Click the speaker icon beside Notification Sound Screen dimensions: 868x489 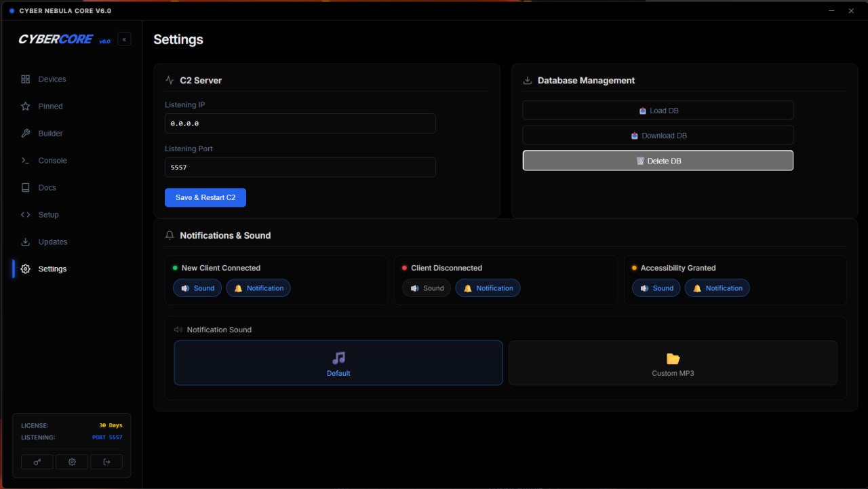pyautogui.click(x=178, y=330)
